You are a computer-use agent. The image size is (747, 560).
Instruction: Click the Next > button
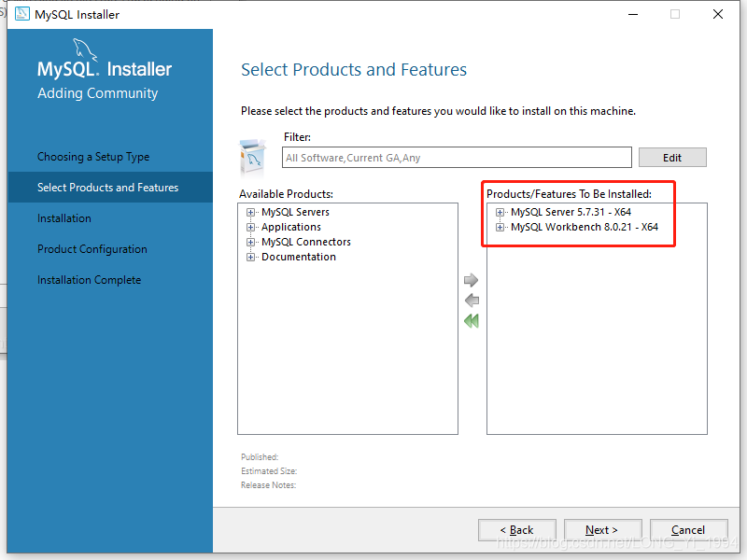click(x=602, y=530)
